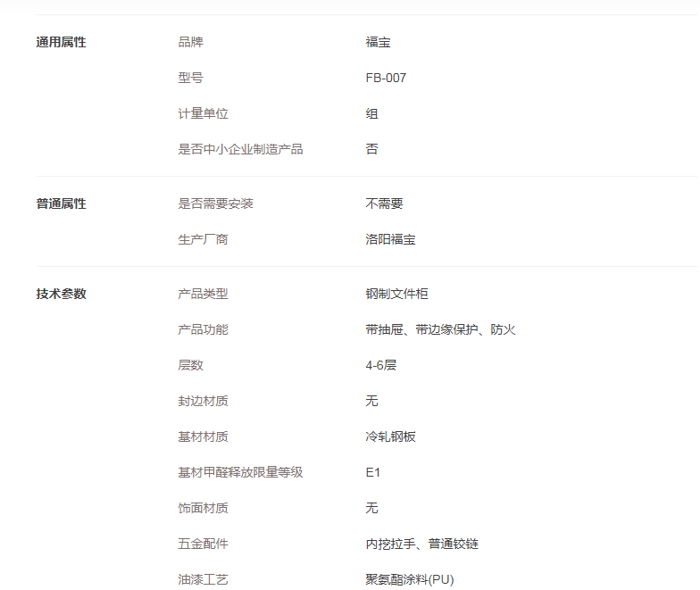Click the 计量单位 label
This screenshot has width=700, height=590.
(204, 113)
